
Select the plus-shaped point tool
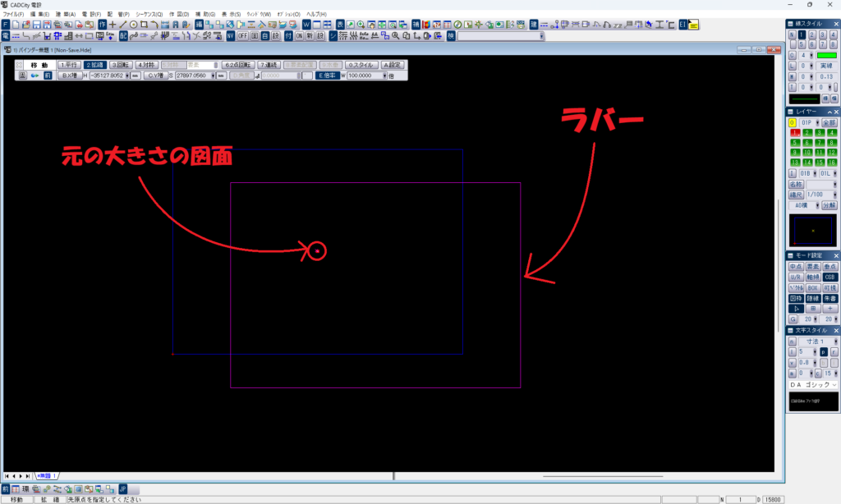tap(113, 25)
